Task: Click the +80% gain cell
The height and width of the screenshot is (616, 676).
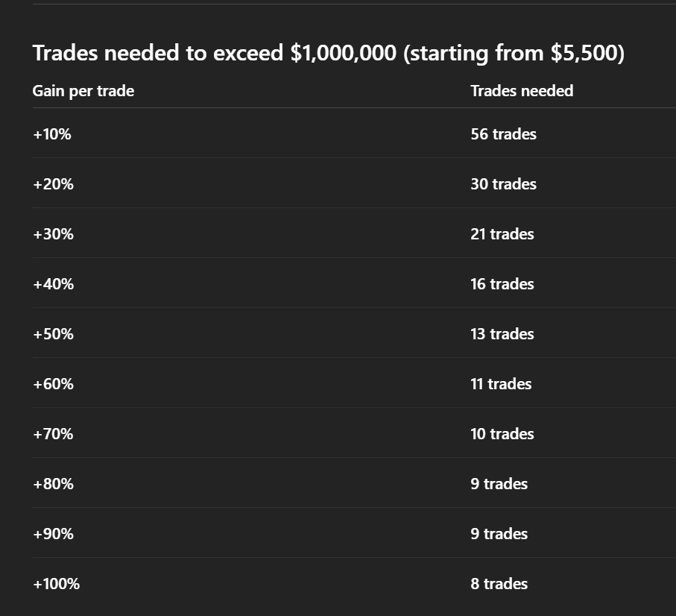Action: pos(53,484)
